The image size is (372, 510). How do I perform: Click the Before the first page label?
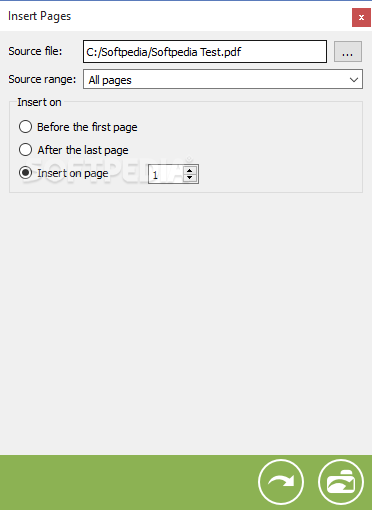(87, 127)
